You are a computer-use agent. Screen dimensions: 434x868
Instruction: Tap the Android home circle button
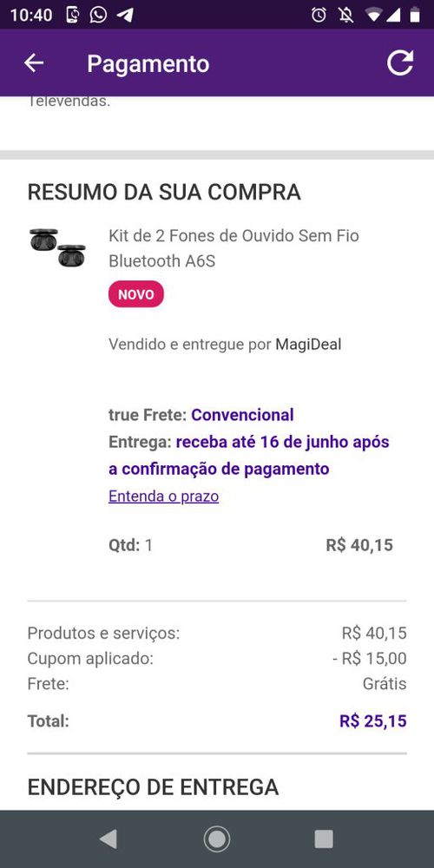(217, 839)
